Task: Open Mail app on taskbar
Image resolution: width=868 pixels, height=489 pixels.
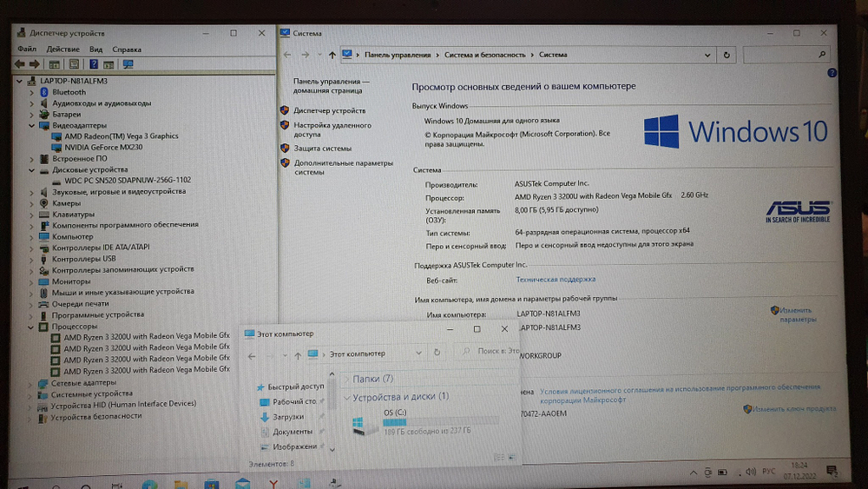Action: click(242, 484)
